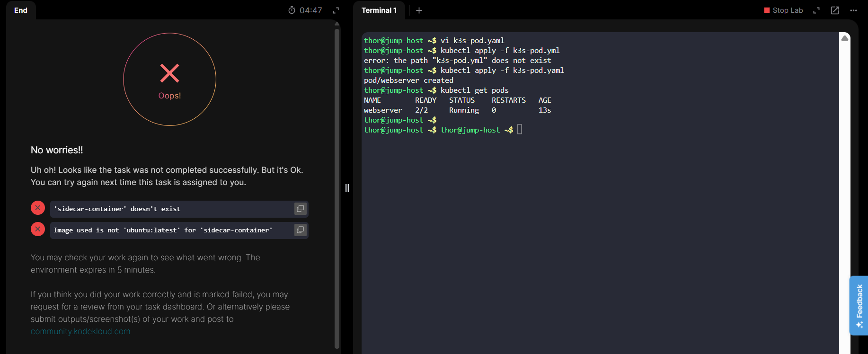Screen dimensions: 868x354
Task: Open the End tab
Action: [21, 10]
